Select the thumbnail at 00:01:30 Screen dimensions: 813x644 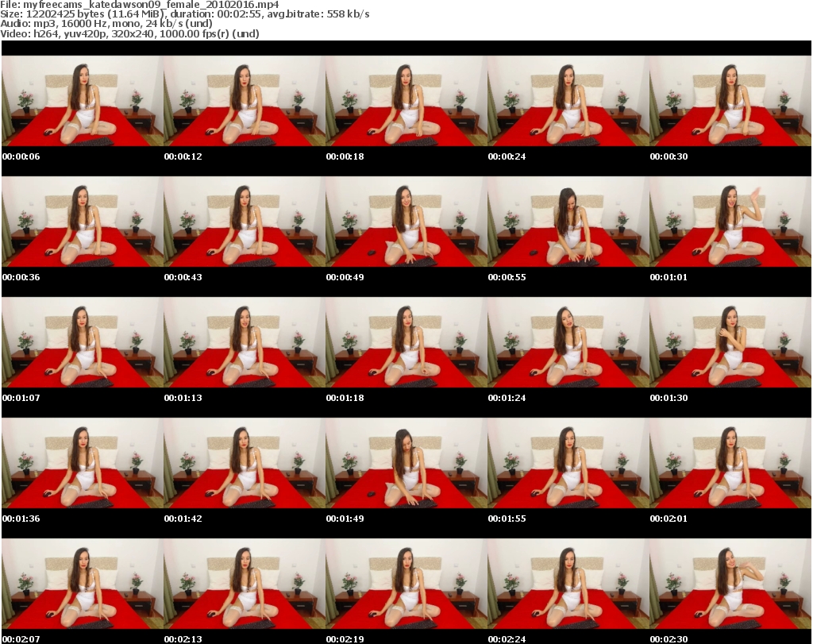(x=730, y=343)
